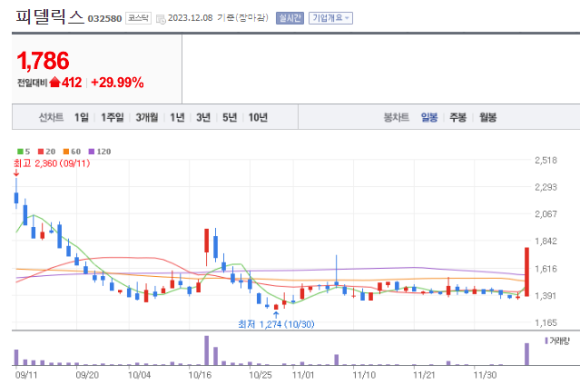Click the red 20-day moving average legend
Screen dimensions: 580x385
coord(47,151)
